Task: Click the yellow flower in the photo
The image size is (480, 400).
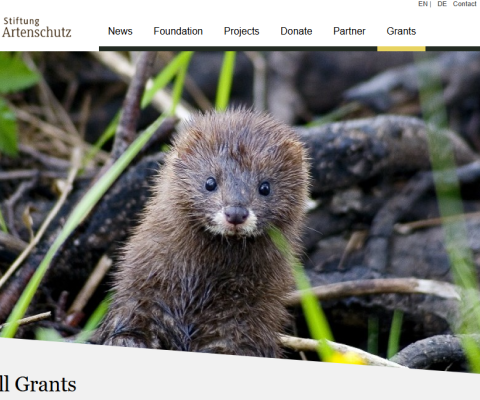Action: (347, 358)
